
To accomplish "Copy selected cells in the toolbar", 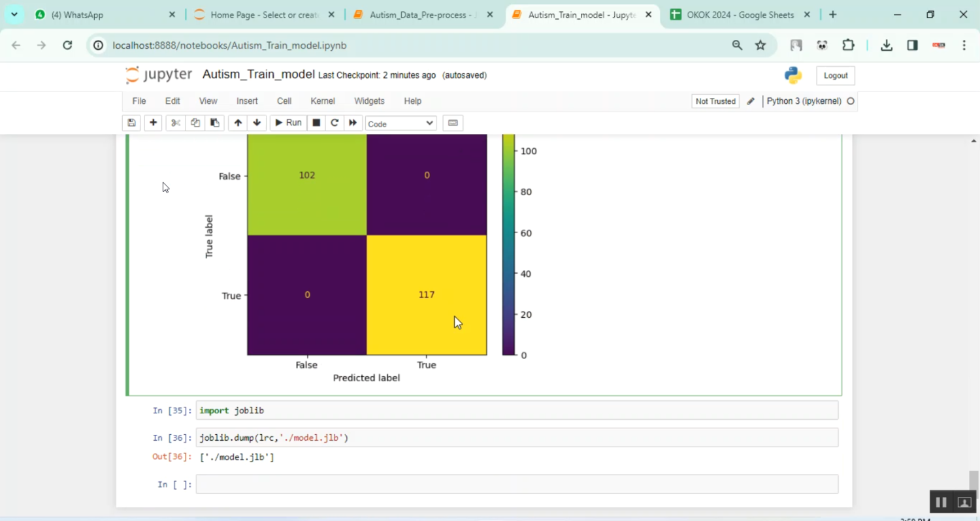I will tap(195, 123).
